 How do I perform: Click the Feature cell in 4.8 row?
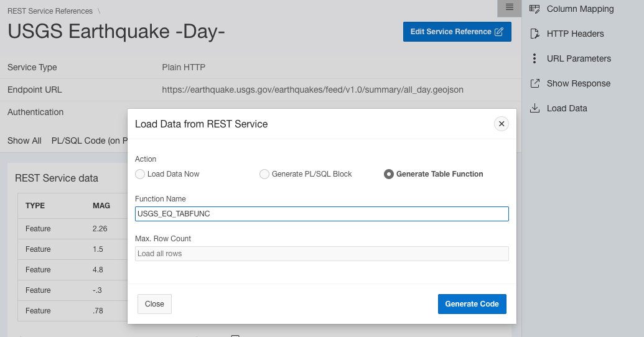pyautogui.click(x=38, y=270)
